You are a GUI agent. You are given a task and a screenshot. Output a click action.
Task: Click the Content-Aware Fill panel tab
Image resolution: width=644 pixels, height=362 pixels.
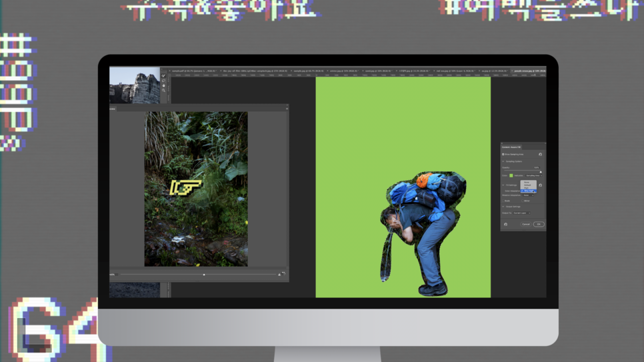pyautogui.click(x=511, y=147)
